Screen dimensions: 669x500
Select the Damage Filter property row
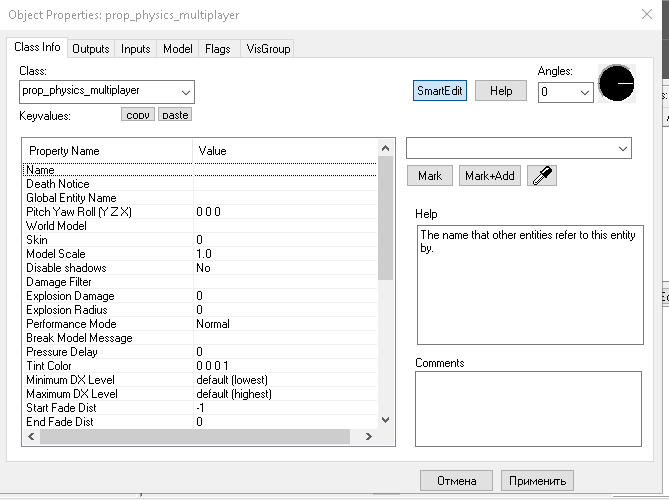(200, 282)
